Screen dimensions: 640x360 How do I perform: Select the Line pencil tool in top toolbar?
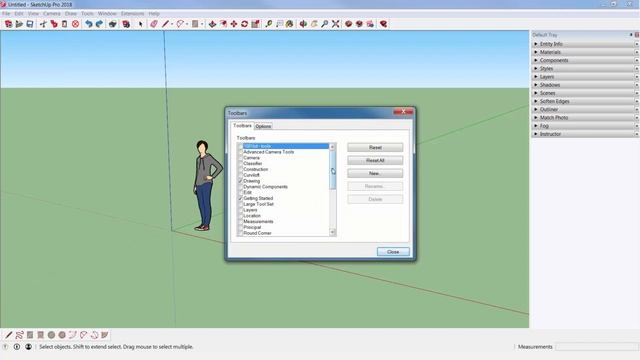pos(165,24)
